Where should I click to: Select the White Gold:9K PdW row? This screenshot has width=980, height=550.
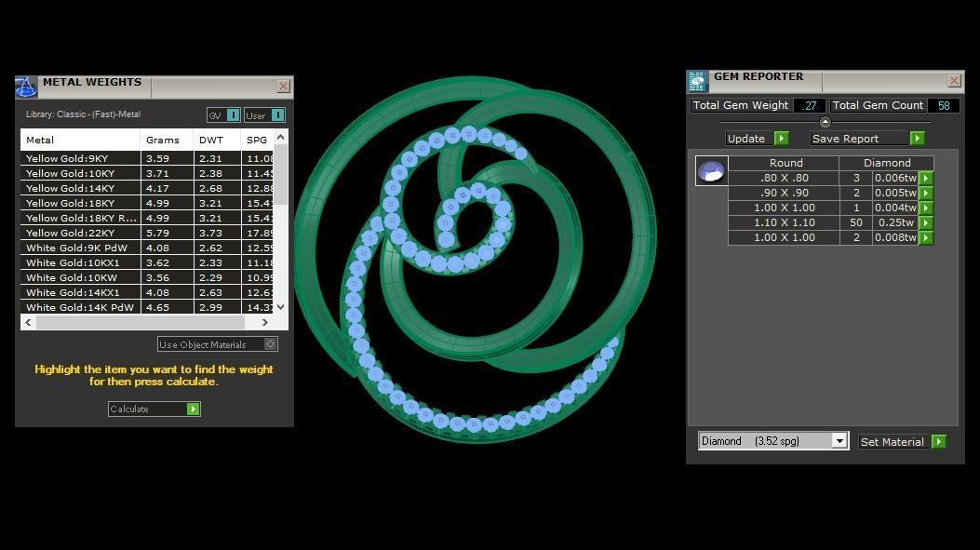tap(147, 248)
